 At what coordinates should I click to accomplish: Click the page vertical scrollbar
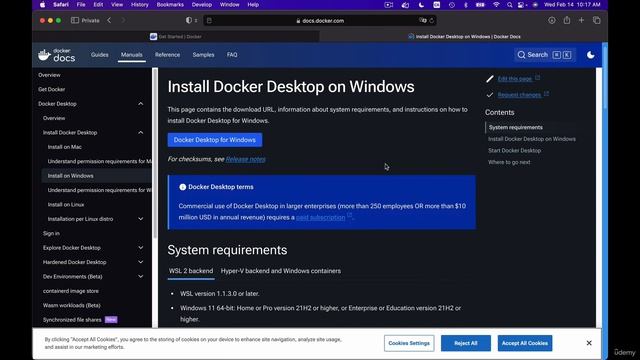604,78
